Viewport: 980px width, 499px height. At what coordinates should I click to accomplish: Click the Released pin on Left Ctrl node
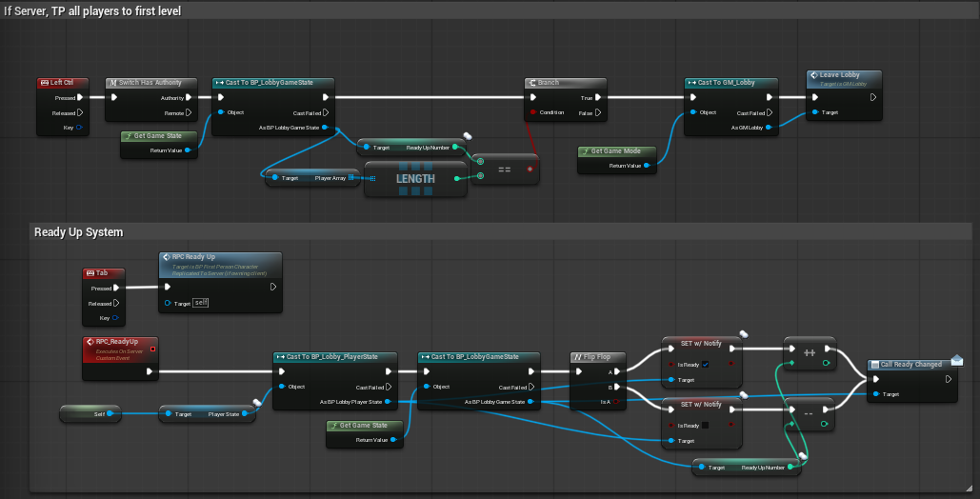click(x=80, y=113)
